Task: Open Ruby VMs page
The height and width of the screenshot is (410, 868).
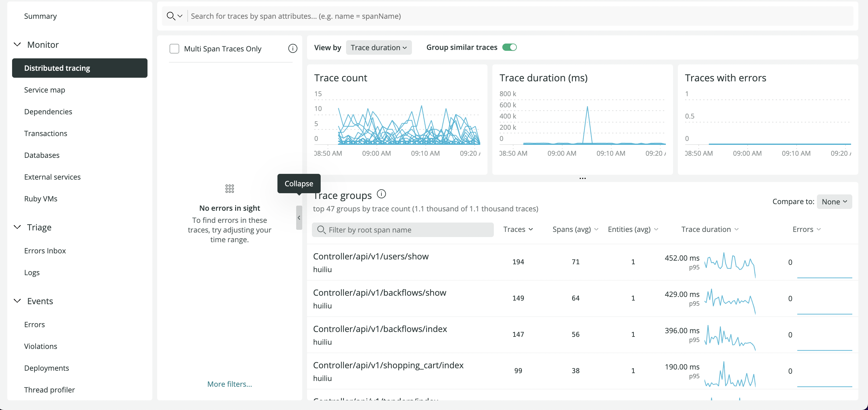Action: click(41, 199)
